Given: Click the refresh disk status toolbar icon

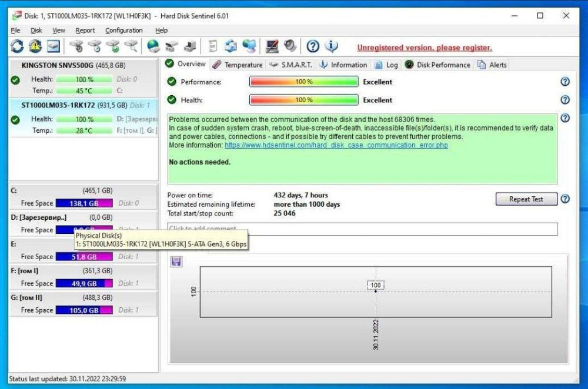Looking at the screenshot, I should coord(17,46).
